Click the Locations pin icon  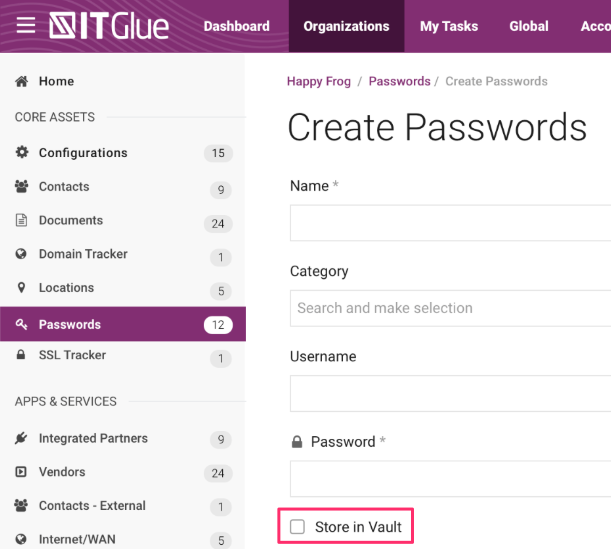22,288
